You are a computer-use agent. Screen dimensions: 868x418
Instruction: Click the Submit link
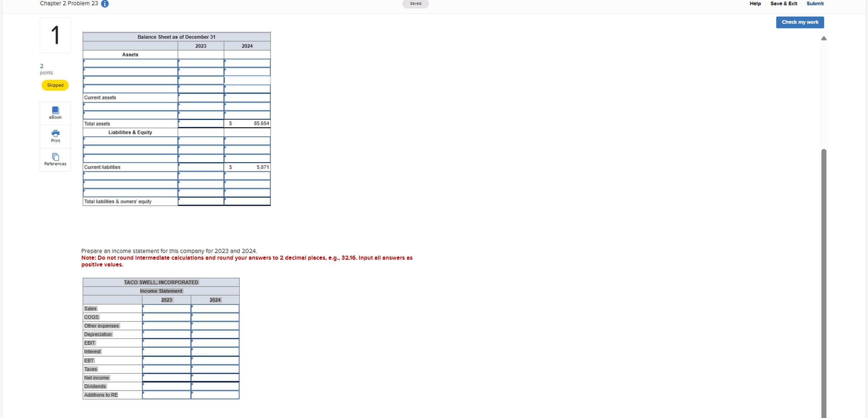pos(815,4)
